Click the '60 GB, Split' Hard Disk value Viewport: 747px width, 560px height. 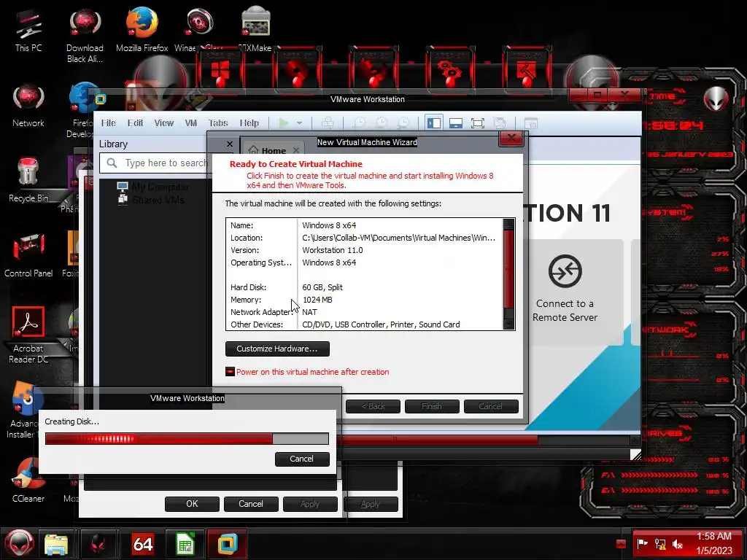[322, 287]
